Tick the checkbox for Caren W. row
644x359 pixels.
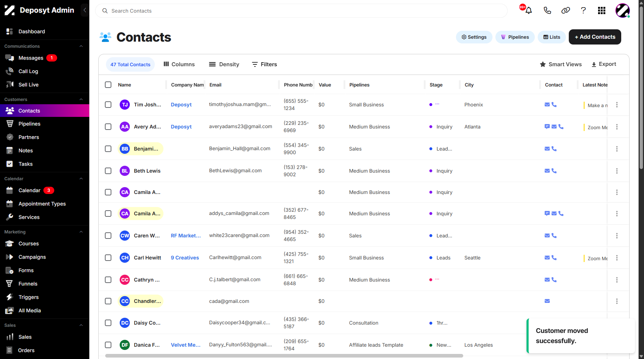pos(108,236)
